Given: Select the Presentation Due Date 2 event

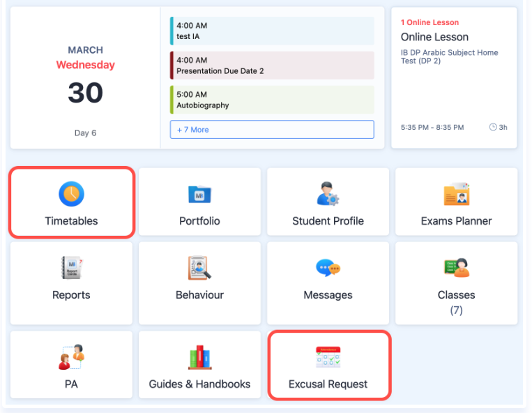Looking at the screenshot, I should point(272,66).
